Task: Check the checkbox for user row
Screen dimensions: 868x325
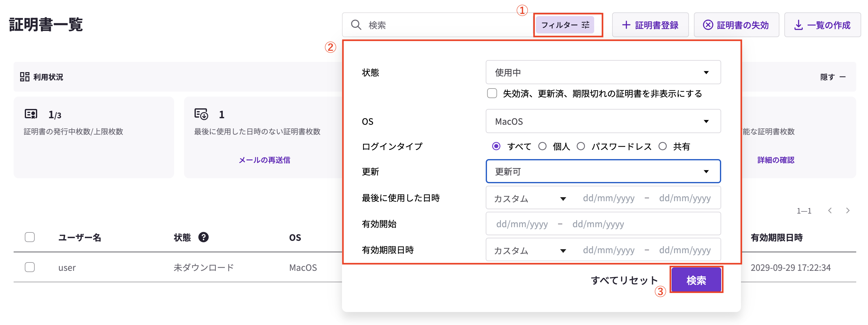Action: [x=30, y=267]
